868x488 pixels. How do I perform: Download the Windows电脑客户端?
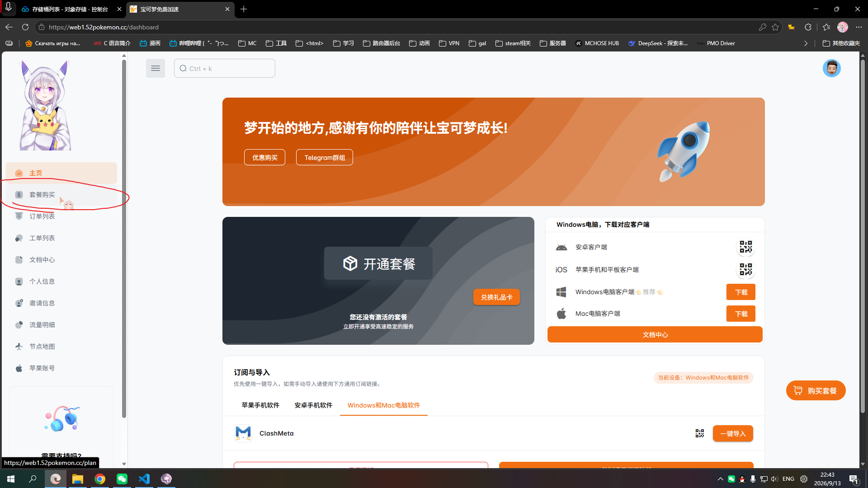(741, 292)
